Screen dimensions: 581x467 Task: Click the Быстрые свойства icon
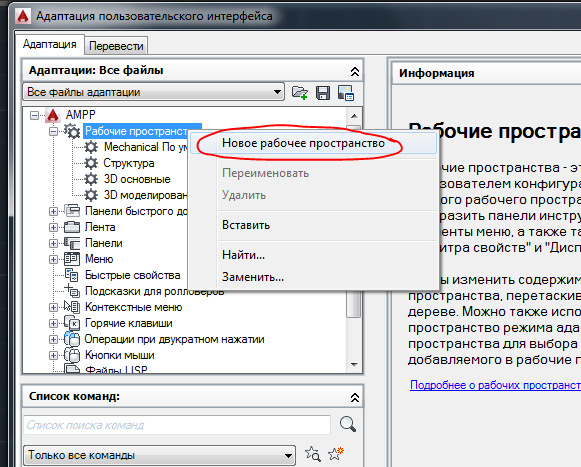72,275
